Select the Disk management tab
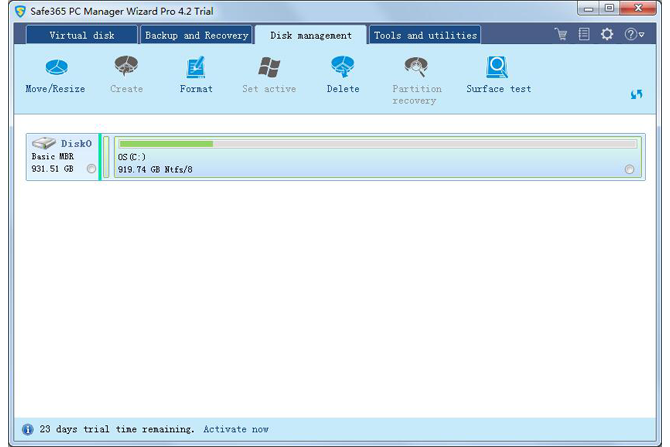The height and width of the screenshot is (447, 670). point(311,35)
